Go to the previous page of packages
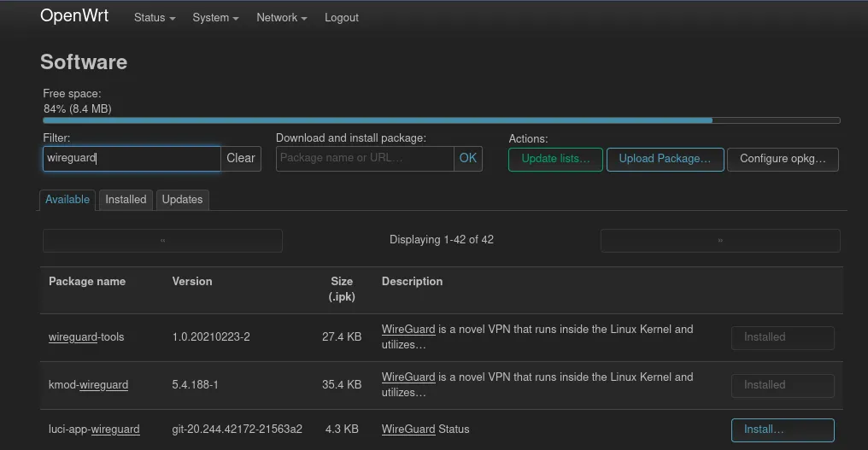Viewport: 868px width, 450px height. pos(162,241)
